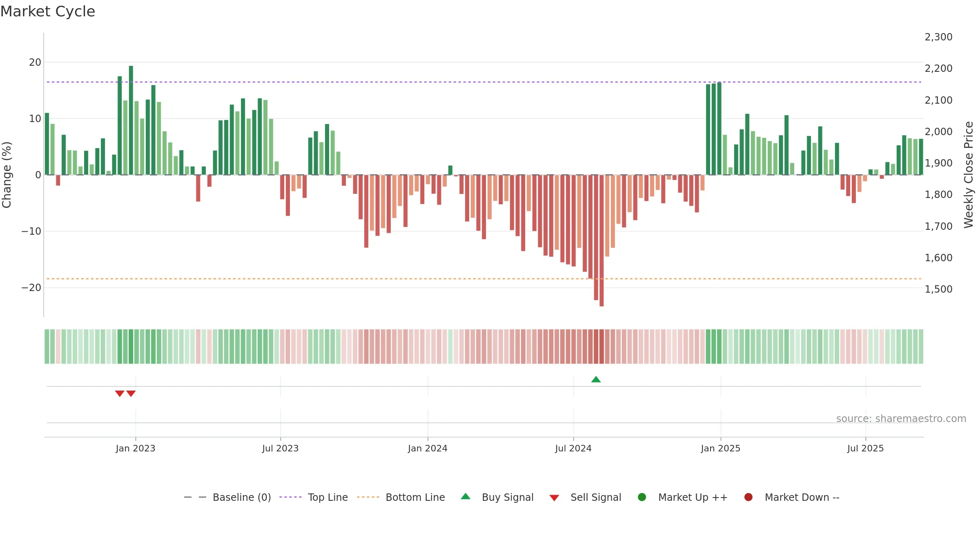Click the Market Down red circle icon
This screenshot has width=980, height=551.
click(x=748, y=497)
